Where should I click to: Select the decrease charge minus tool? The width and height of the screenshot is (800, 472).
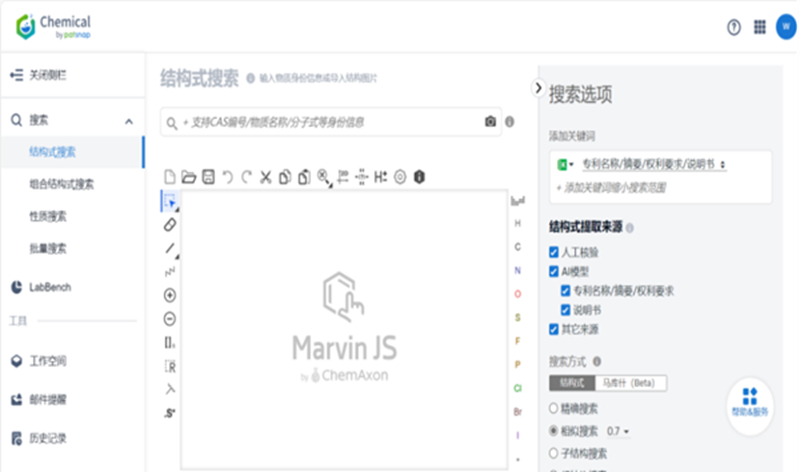pos(170,319)
